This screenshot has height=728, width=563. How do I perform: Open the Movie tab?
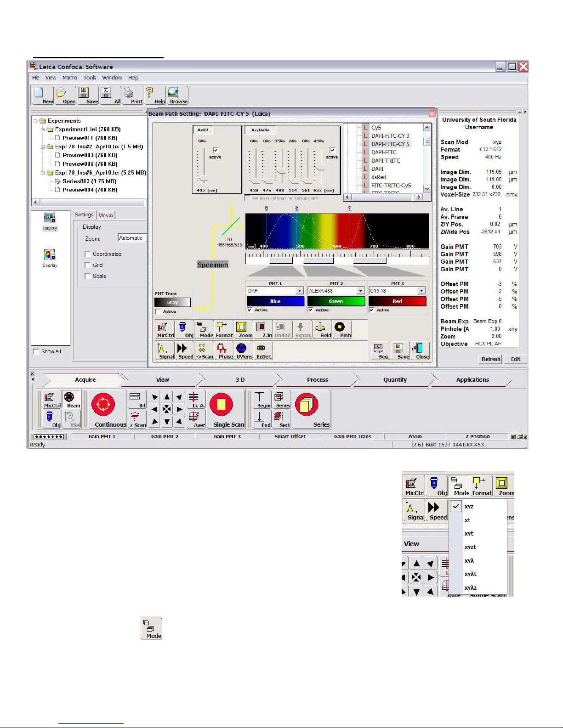click(106, 215)
